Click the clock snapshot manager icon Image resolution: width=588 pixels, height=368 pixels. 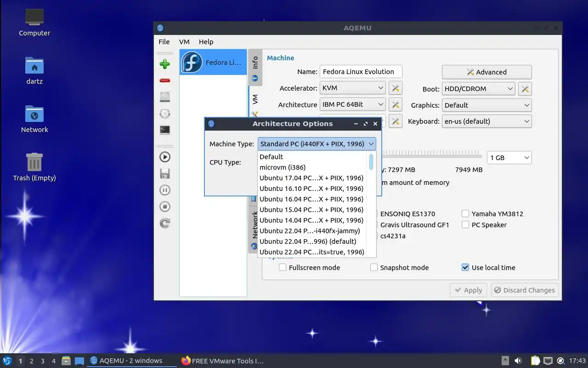[165, 114]
